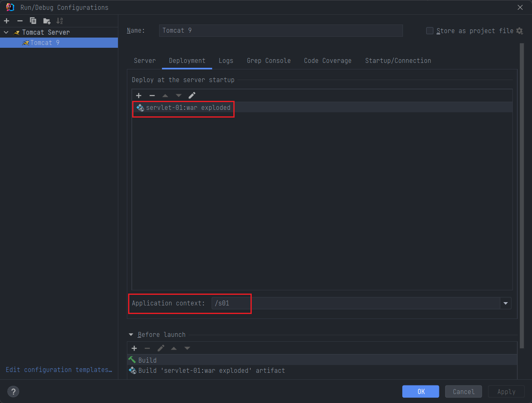Image resolution: width=532 pixels, height=403 pixels.
Task: Click the Apply button
Action: 506,392
